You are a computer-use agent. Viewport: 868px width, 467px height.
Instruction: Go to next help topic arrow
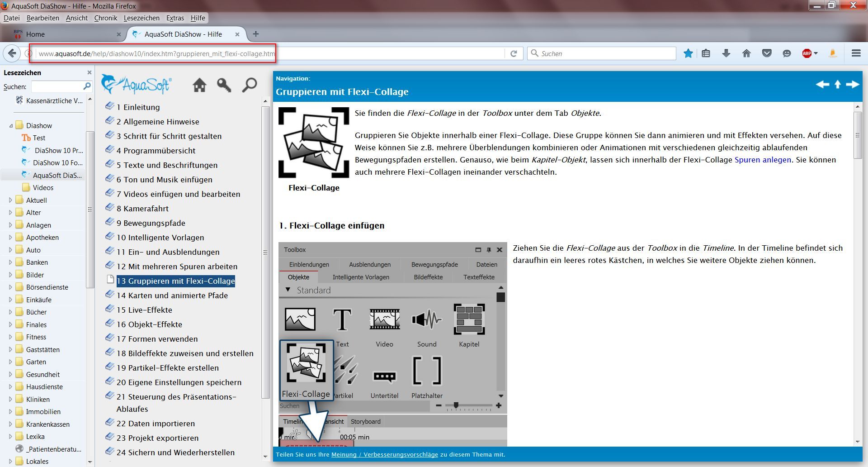click(852, 85)
